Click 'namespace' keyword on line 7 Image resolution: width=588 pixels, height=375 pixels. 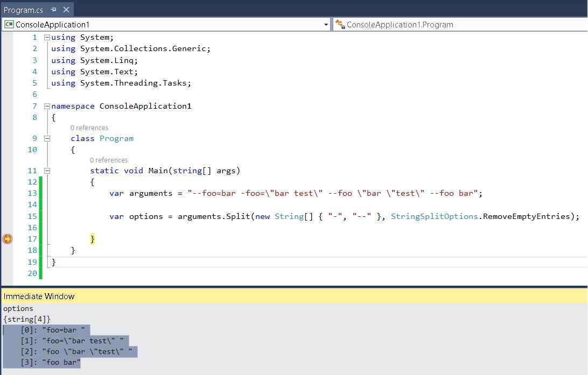73,106
